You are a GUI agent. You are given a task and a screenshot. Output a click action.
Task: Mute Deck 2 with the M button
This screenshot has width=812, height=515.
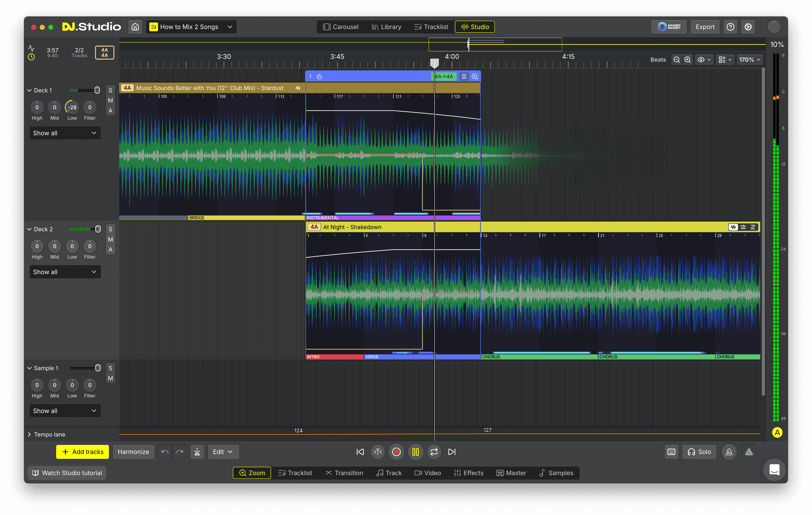click(110, 239)
